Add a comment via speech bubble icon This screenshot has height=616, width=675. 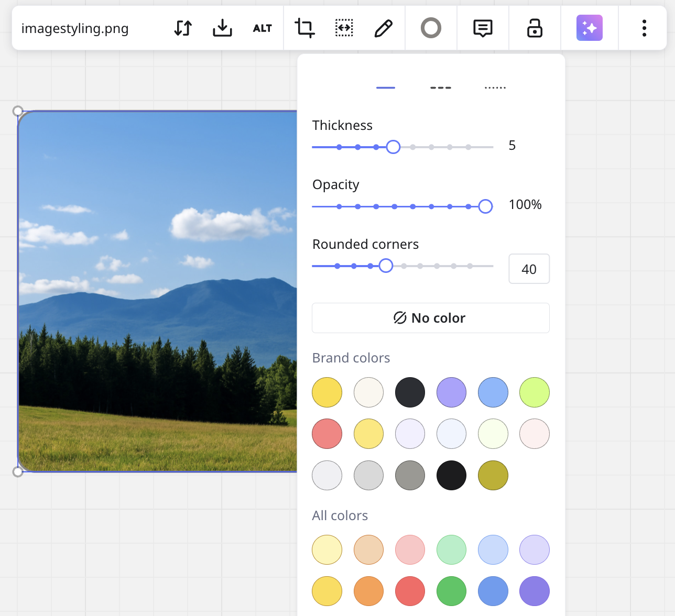tap(483, 28)
